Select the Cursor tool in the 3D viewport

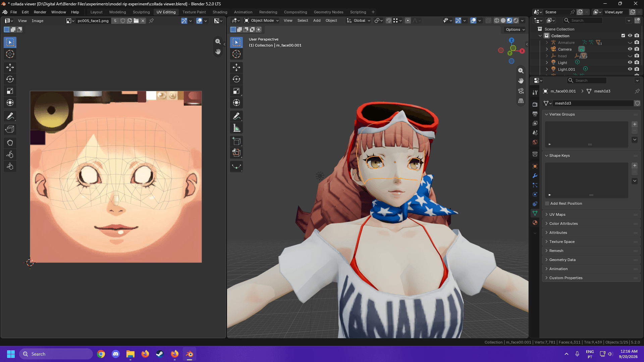pos(236,54)
